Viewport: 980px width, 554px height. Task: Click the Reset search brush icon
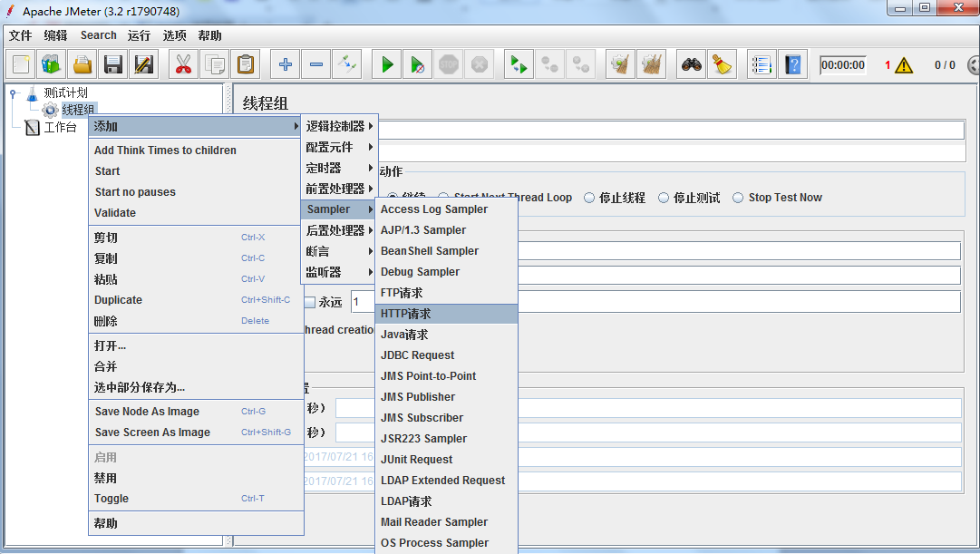tap(722, 64)
